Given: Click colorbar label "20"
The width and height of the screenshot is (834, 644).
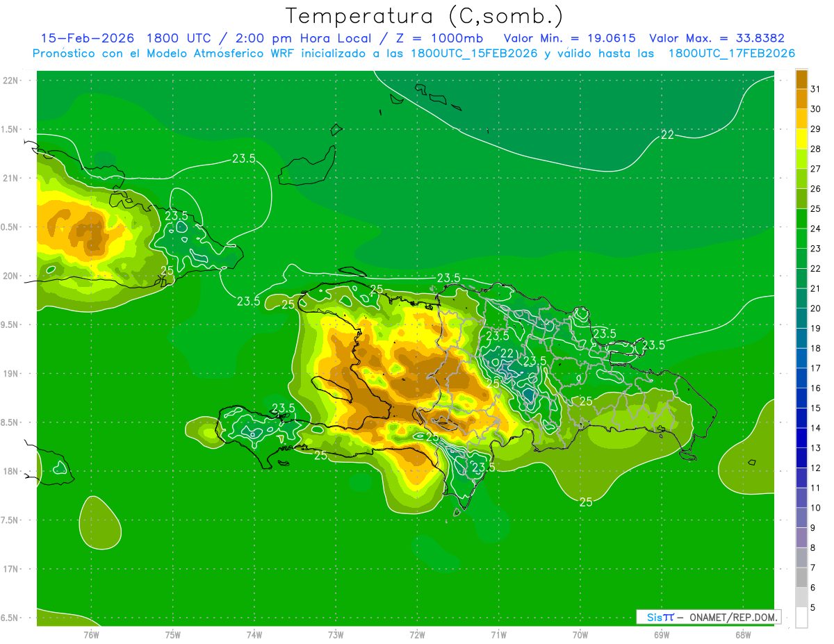Looking at the screenshot, I should coord(815,308).
